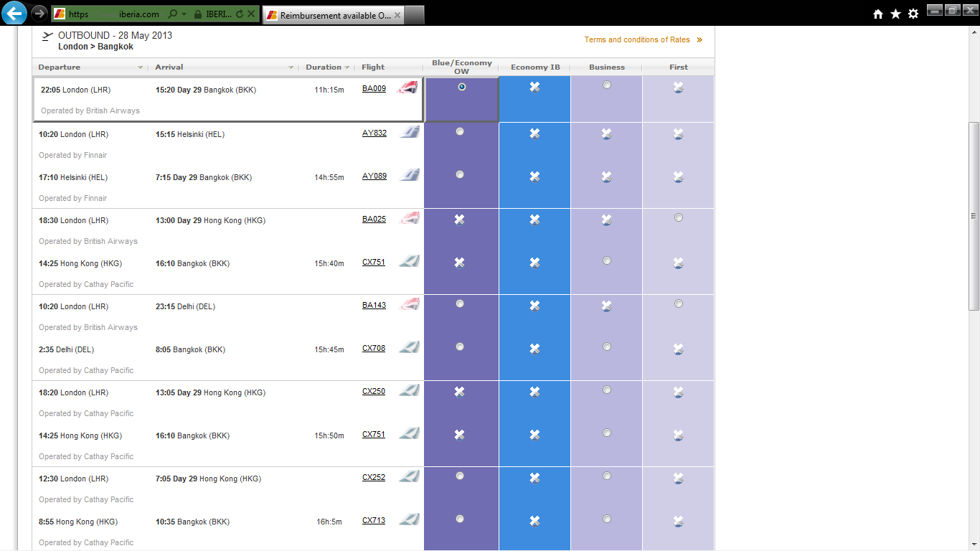The height and width of the screenshot is (551, 980).
Task: Open flight CX713 details link
Action: (x=374, y=520)
